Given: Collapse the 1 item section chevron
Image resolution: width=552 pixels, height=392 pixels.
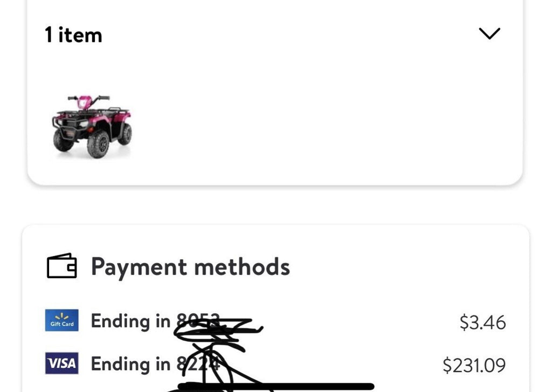Looking at the screenshot, I should click(x=489, y=34).
